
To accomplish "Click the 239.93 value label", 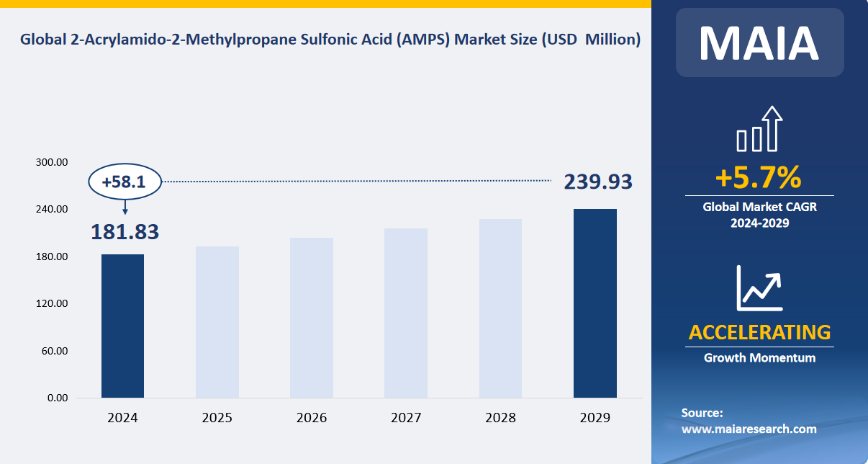I will coord(598,182).
